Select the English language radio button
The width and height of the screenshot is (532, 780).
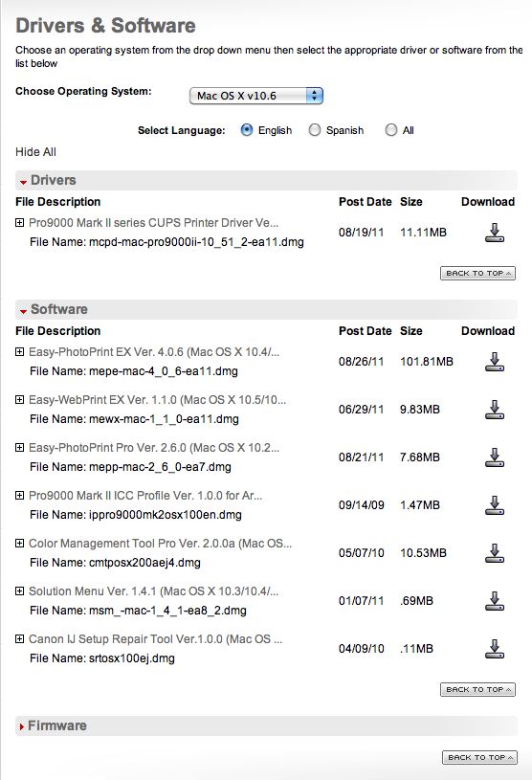click(247, 130)
